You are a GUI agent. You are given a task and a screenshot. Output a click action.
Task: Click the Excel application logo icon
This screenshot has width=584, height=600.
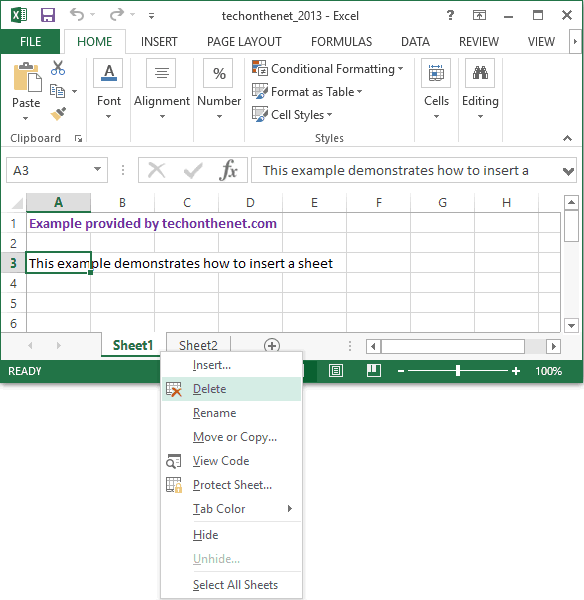click(19, 15)
